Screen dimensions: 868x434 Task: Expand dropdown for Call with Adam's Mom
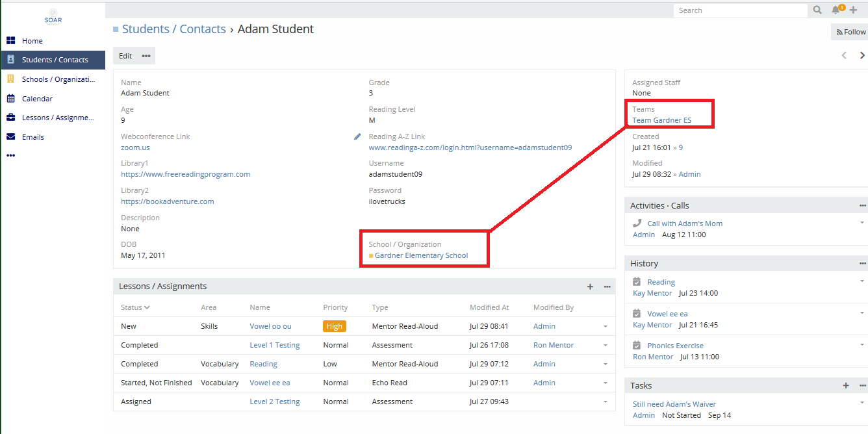(862, 223)
